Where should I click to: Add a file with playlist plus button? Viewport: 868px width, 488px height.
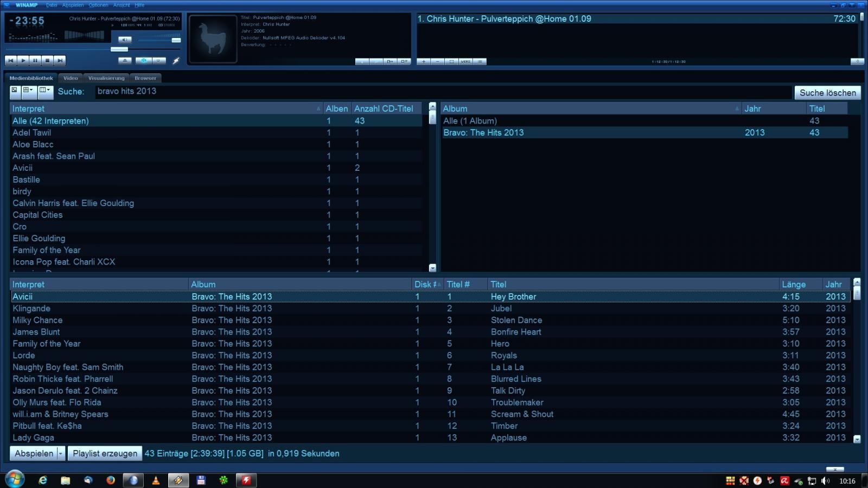(424, 61)
